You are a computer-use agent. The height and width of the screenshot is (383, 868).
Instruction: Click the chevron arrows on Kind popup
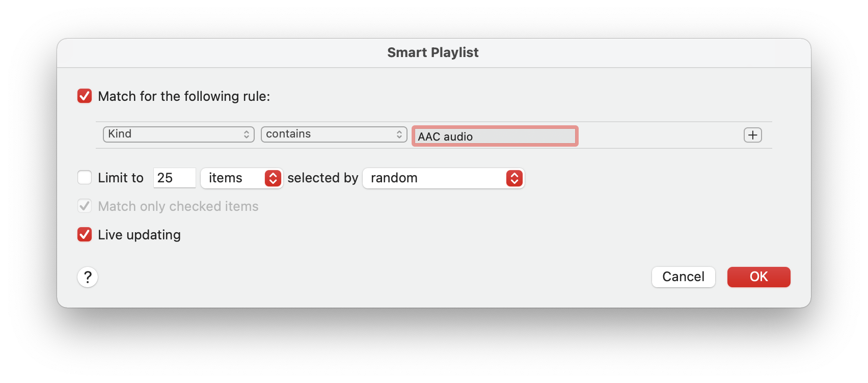tap(247, 134)
